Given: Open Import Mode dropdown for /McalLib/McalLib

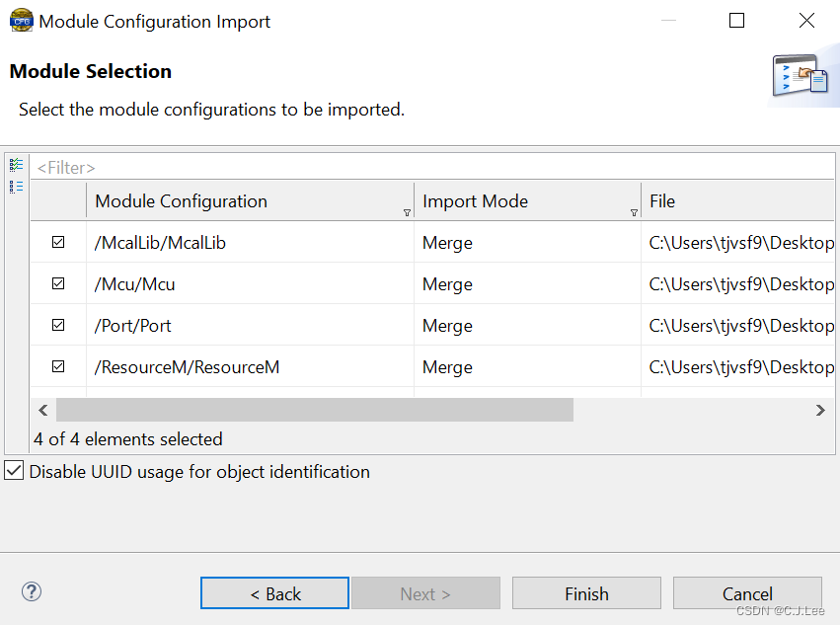Looking at the screenshot, I should click(526, 243).
